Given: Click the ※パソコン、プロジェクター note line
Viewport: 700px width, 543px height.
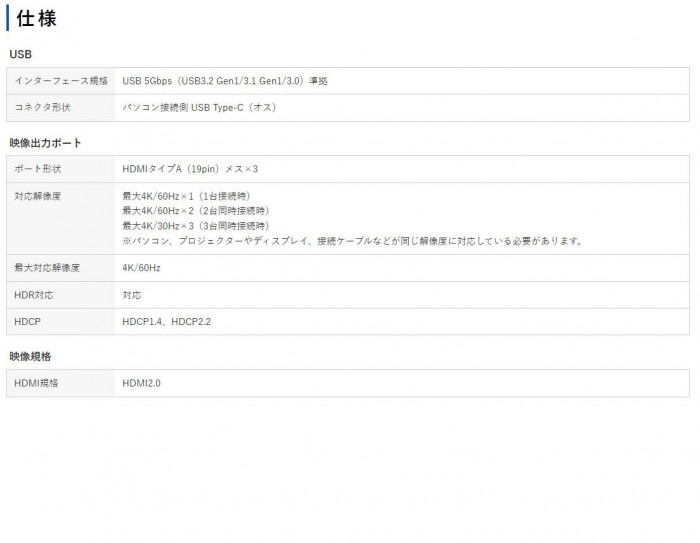Looking at the screenshot, I should point(353,241).
